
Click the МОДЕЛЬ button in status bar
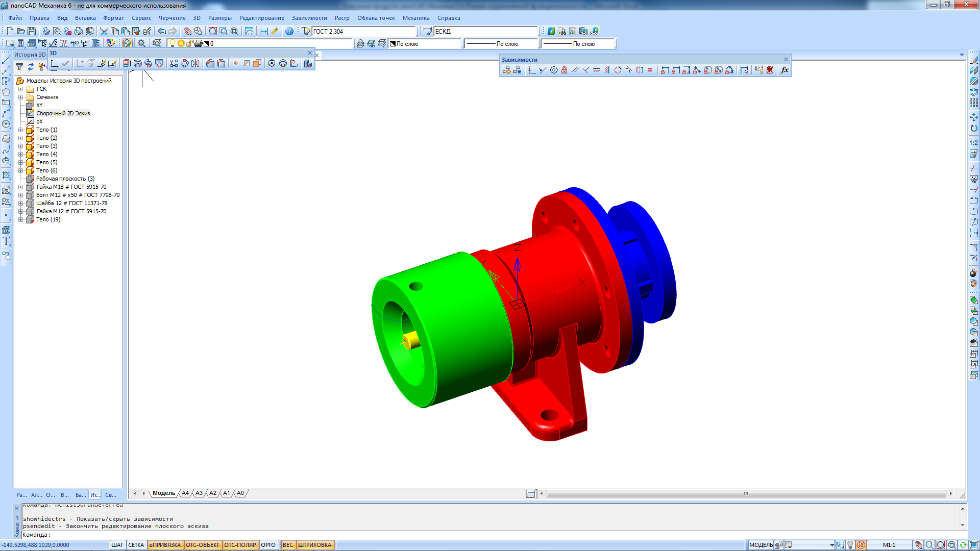(761, 545)
